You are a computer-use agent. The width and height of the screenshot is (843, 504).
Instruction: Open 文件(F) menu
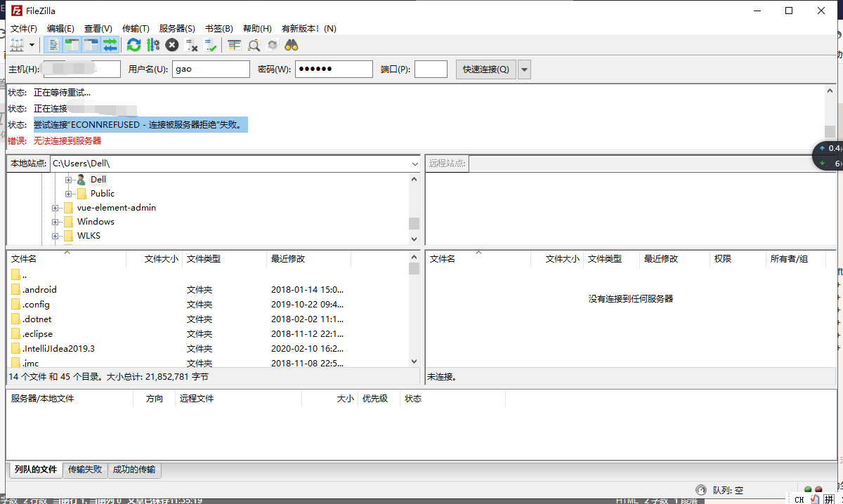click(x=24, y=29)
